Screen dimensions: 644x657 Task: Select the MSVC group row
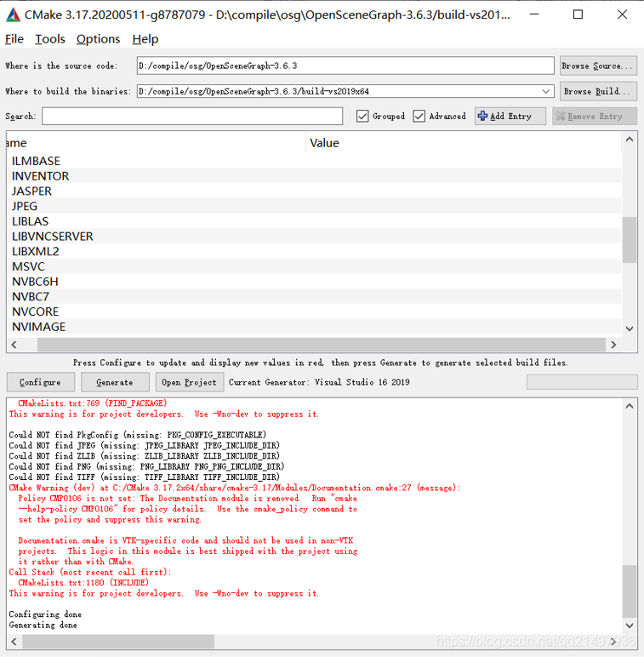coord(314,266)
